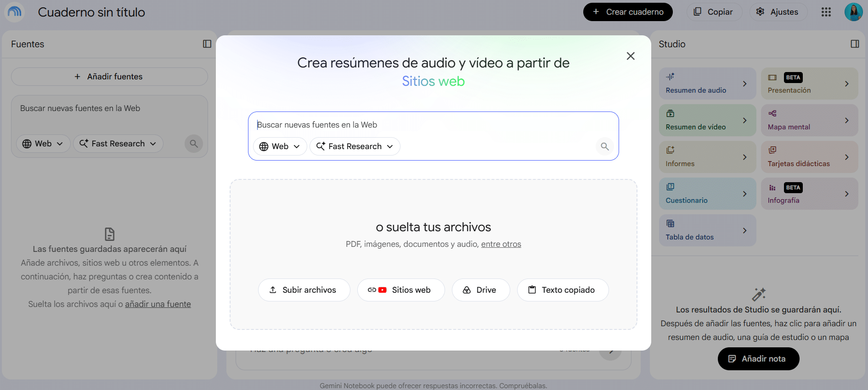Click the search magnifier in the dialog

(x=605, y=146)
